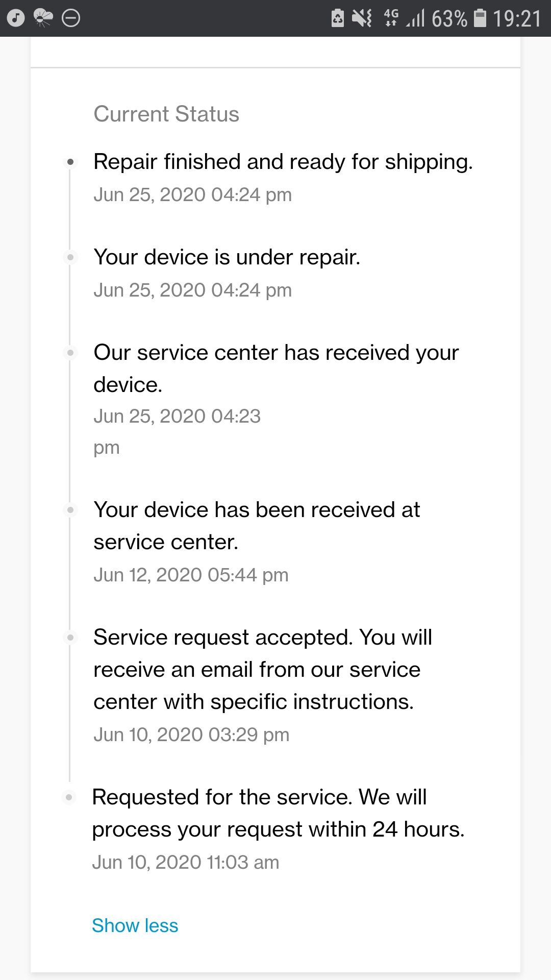Viewport: 551px width, 980px height.
Task: Tap 'Repair finished and ready for shipping' status
Action: click(x=283, y=162)
